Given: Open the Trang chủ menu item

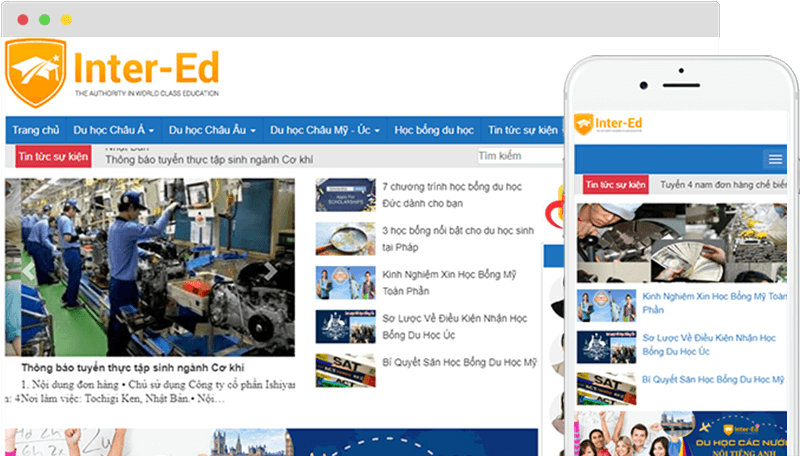Looking at the screenshot, I should pyautogui.click(x=36, y=131).
